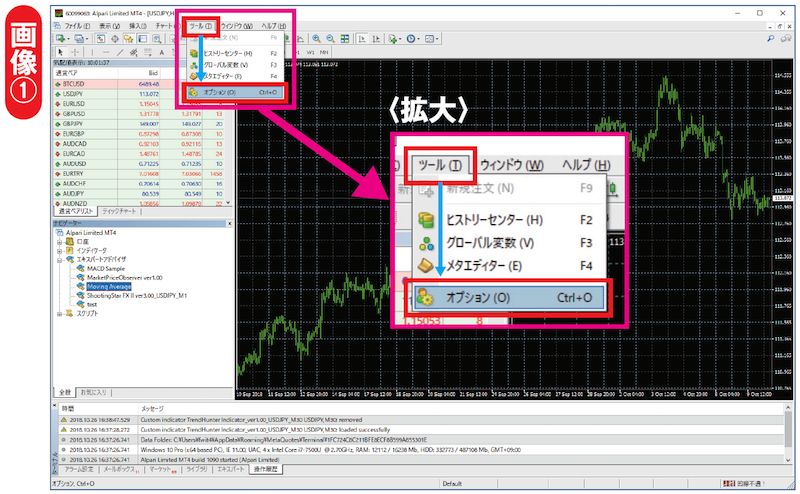The height and width of the screenshot is (494, 800).
Task: Select MarketPriceObserver ver1.00 in Navigator
Action: [x=124, y=278]
